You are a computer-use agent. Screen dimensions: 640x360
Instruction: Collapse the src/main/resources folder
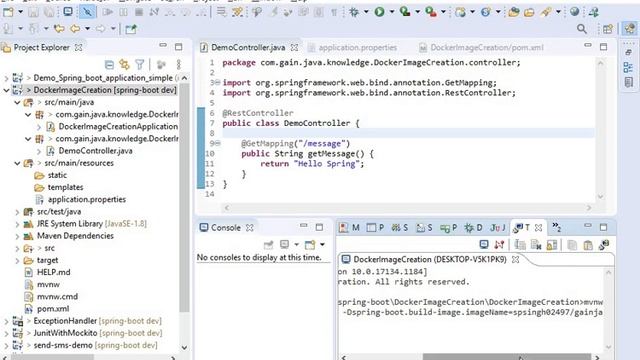(x=18, y=163)
